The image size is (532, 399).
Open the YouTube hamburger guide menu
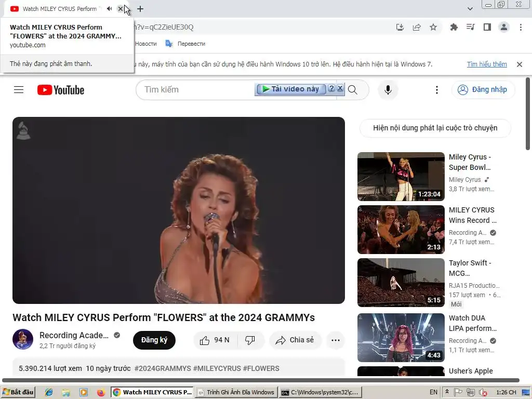tap(19, 89)
